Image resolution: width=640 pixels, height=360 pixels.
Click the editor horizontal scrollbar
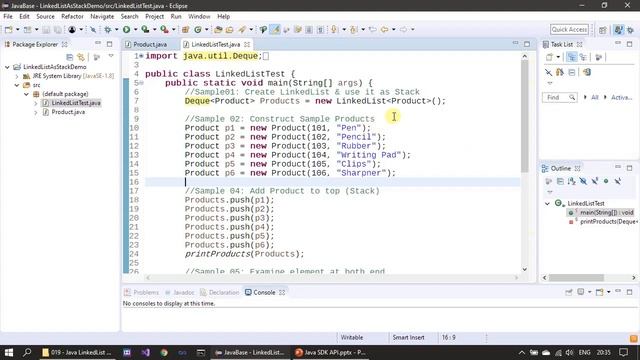click(333, 278)
